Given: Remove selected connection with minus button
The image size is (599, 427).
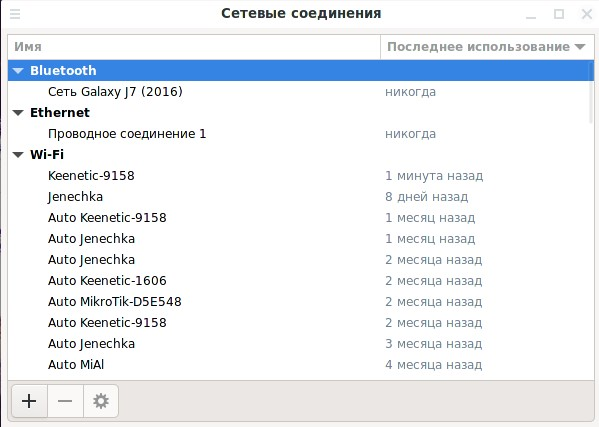Looking at the screenshot, I should [x=65, y=401].
